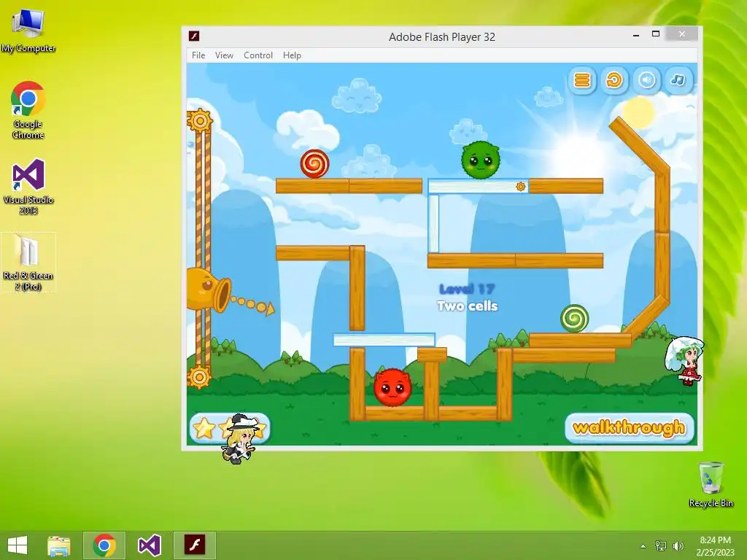Open the network tray icon
747x560 pixels.
(661, 545)
